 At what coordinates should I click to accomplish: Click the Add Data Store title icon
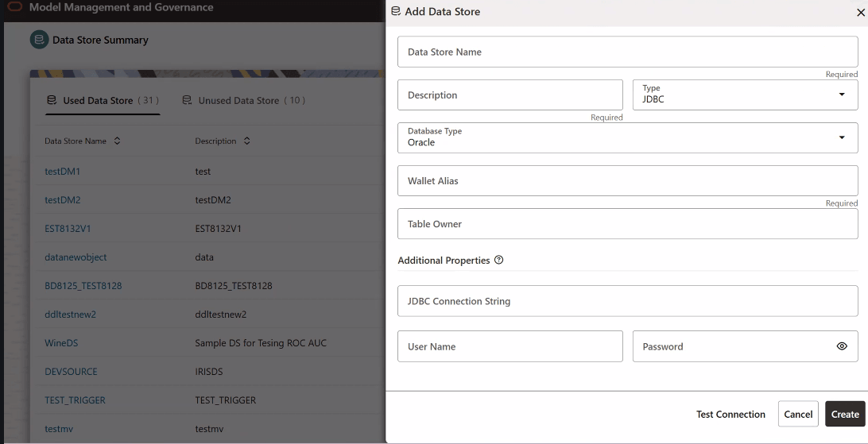pyautogui.click(x=395, y=11)
